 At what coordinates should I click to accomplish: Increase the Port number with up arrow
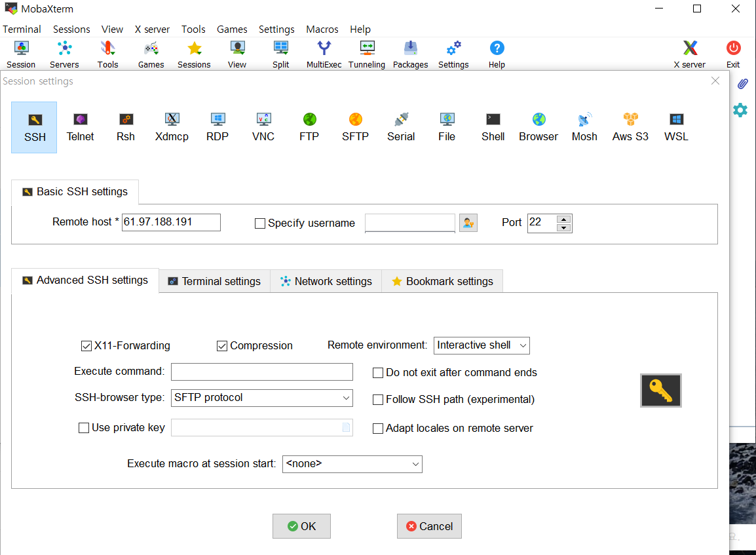tap(563, 220)
